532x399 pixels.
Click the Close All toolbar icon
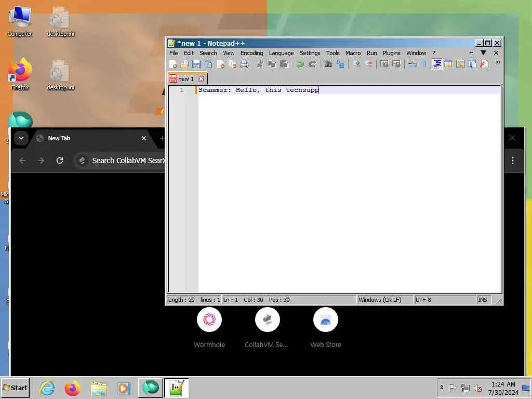(x=232, y=64)
